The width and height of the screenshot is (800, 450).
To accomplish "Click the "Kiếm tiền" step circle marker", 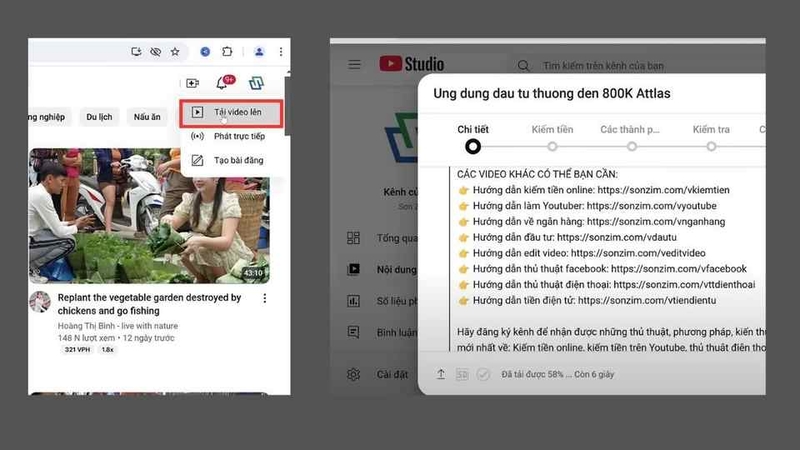I will pos(552,147).
